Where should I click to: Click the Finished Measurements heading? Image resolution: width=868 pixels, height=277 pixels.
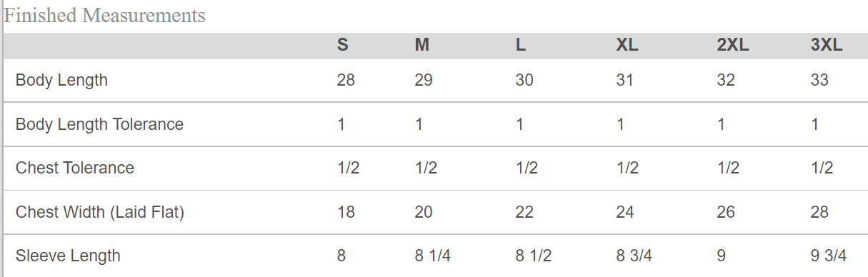click(104, 15)
